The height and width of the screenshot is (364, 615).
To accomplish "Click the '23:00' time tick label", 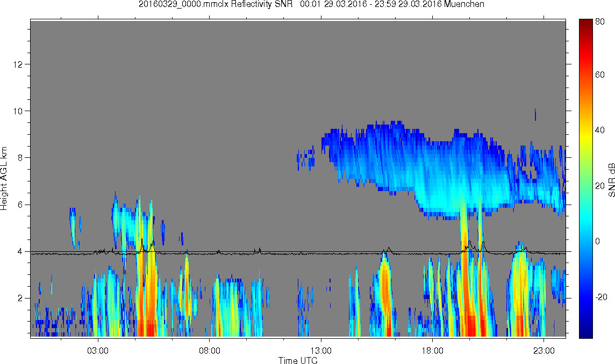I will click(544, 351).
